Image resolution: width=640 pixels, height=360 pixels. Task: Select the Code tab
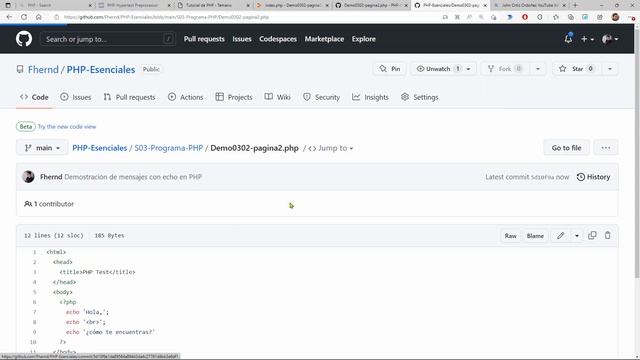pyautogui.click(x=34, y=97)
